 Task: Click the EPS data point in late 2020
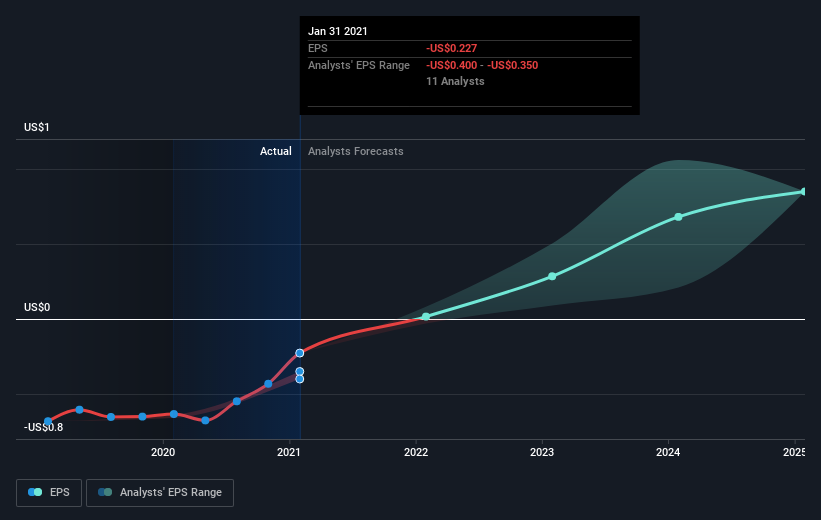click(x=268, y=384)
